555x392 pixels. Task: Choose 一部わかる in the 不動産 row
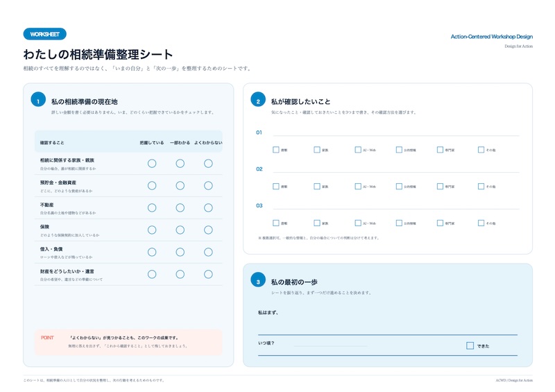pos(180,208)
